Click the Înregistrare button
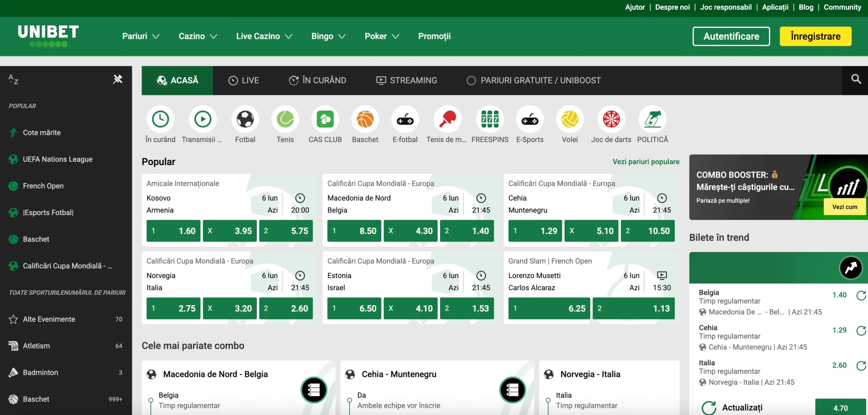The width and height of the screenshot is (868, 415). click(x=815, y=36)
